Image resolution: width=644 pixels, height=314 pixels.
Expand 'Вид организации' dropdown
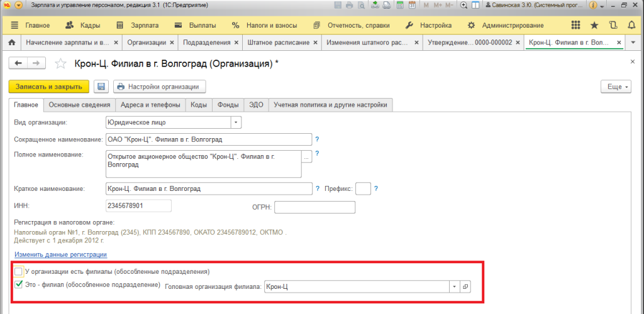pos(236,122)
